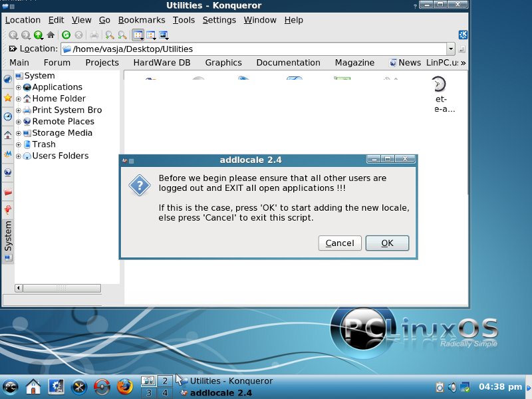The image size is (532, 399).
Task: Select the Icon View mode toolbar button
Action: coord(138,35)
